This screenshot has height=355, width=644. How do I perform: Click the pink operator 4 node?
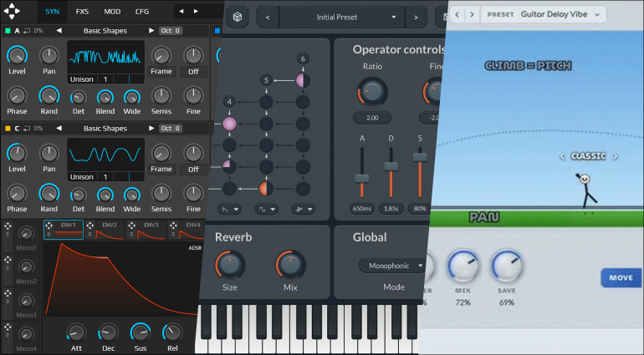tap(229, 123)
